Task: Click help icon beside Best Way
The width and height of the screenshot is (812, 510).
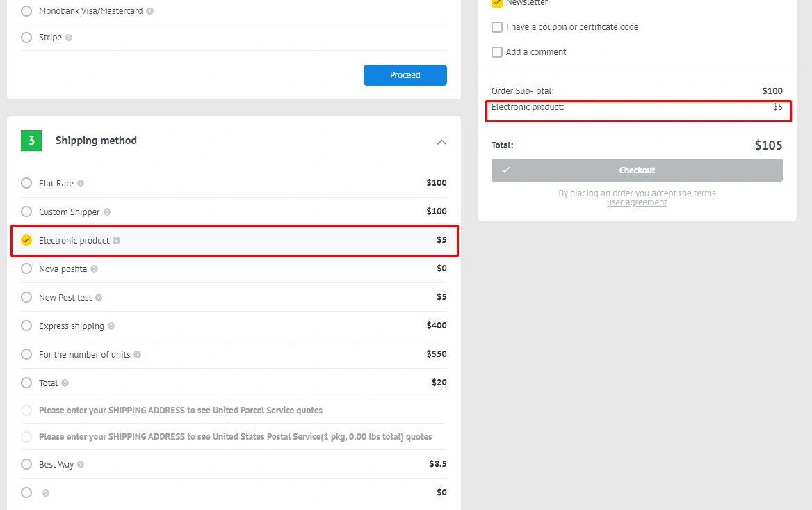Action: (81, 465)
